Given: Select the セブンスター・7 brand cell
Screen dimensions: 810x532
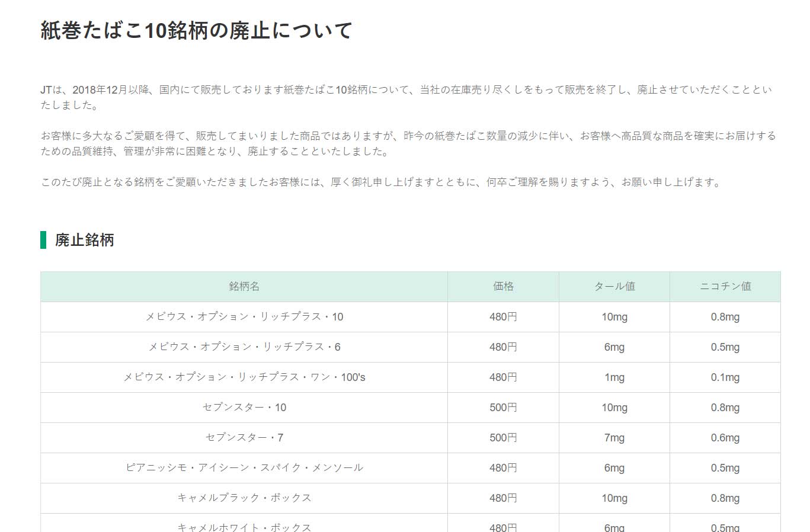Looking at the screenshot, I should tap(244, 438).
